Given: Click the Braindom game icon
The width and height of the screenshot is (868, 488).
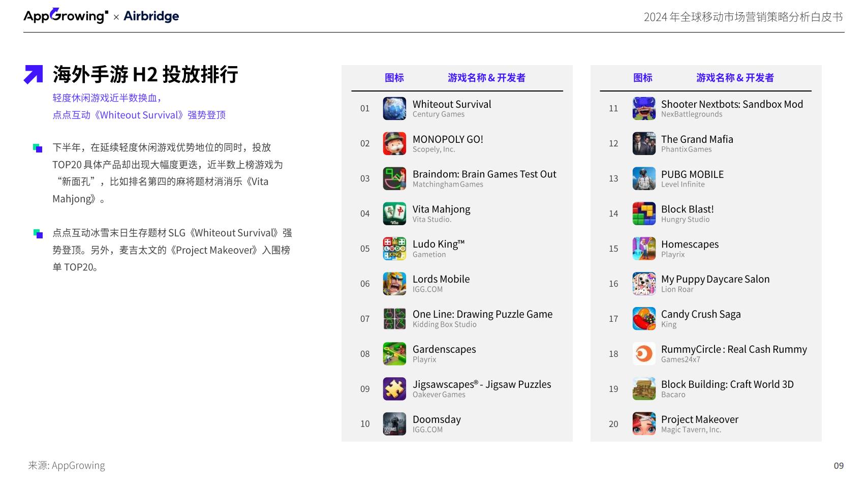Looking at the screenshot, I should [394, 178].
